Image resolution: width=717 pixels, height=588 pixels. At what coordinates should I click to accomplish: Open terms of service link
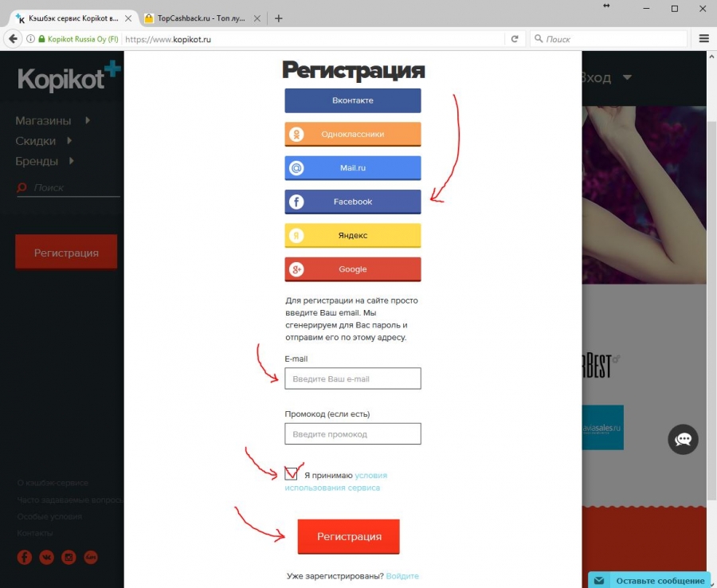(336, 481)
